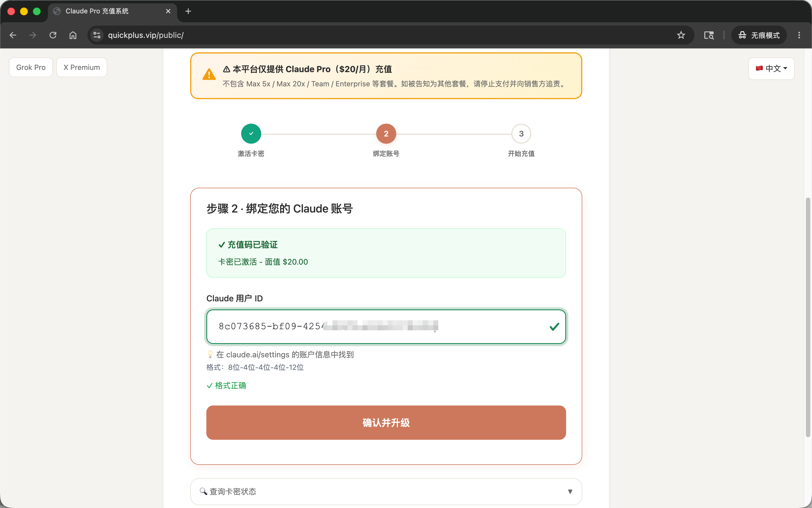This screenshot has width=812, height=508.
Task: Bookmark this page with the star icon
Action: click(681, 35)
